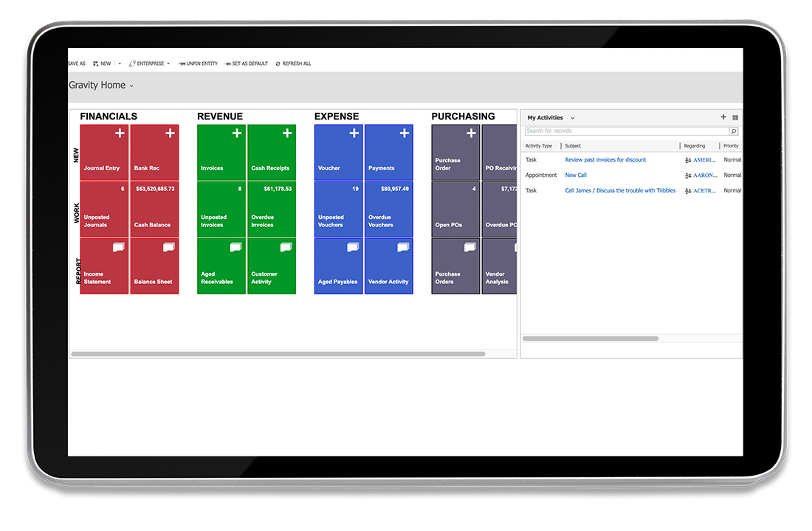Expand the Gravity Home dashboard selector
This screenshot has height=531, width=812.
[131, 86]
